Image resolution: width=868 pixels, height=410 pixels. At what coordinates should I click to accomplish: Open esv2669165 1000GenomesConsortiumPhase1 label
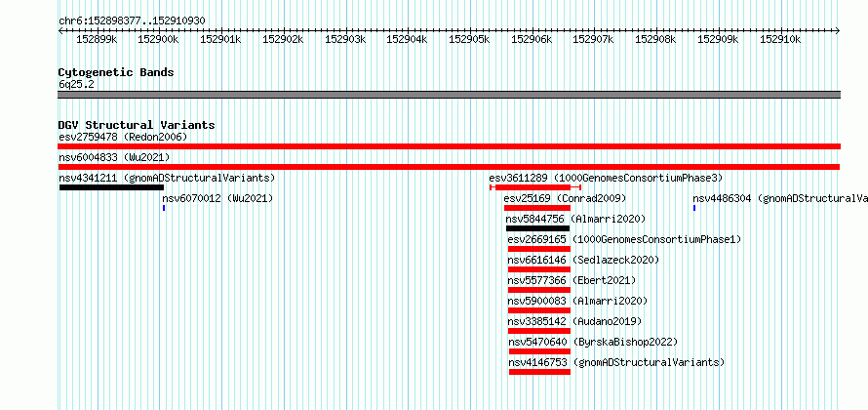(624, 239)
